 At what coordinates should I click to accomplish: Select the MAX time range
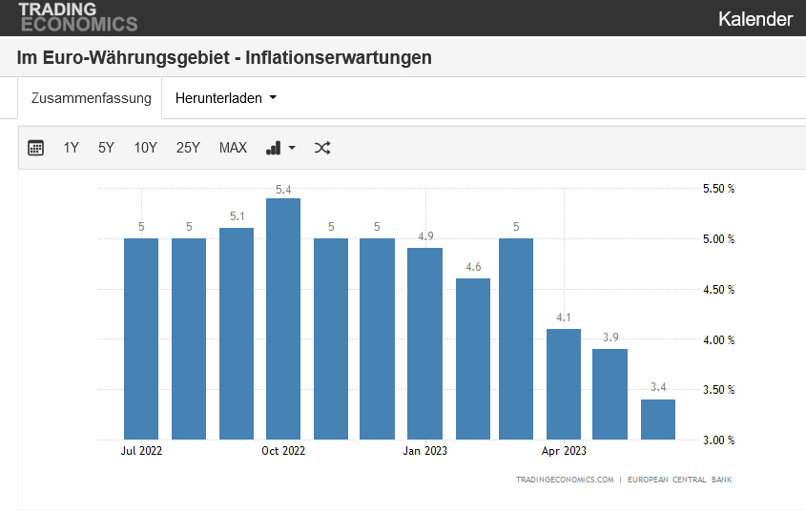point(233,148)
